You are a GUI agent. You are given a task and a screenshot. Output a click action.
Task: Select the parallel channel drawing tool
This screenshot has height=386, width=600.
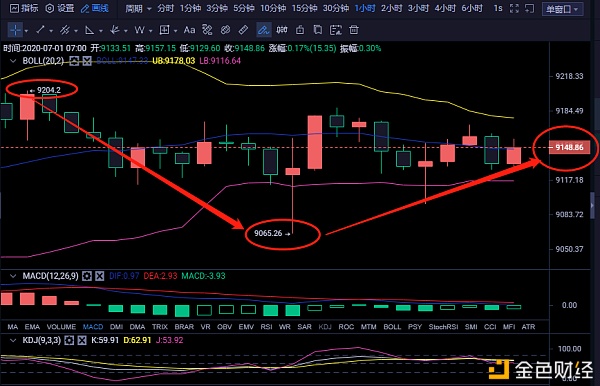pos(65,30)
